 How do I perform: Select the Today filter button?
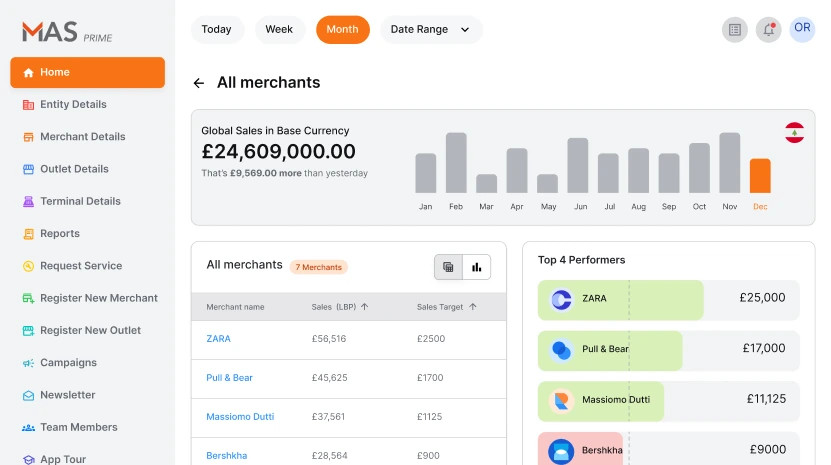tap(216, 30)
